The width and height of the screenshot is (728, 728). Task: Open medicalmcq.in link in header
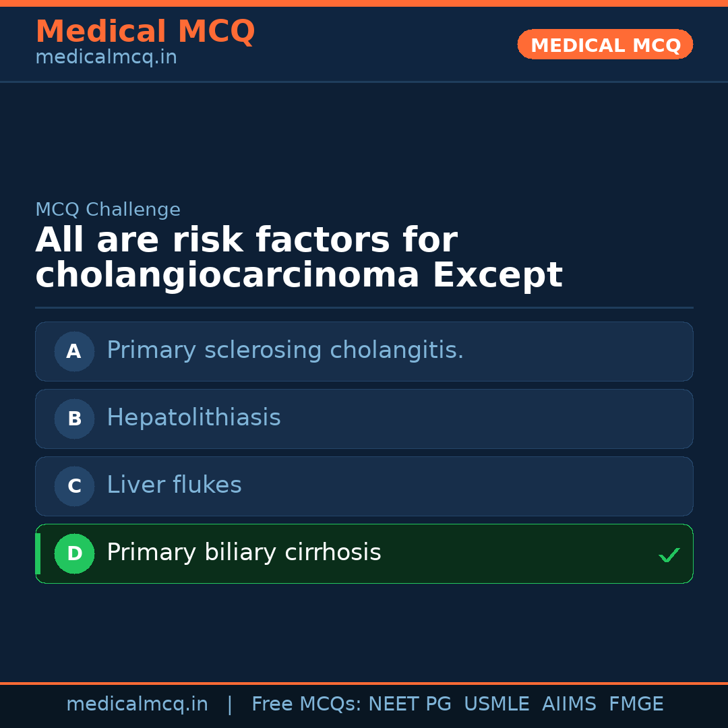tap(106, 58)
